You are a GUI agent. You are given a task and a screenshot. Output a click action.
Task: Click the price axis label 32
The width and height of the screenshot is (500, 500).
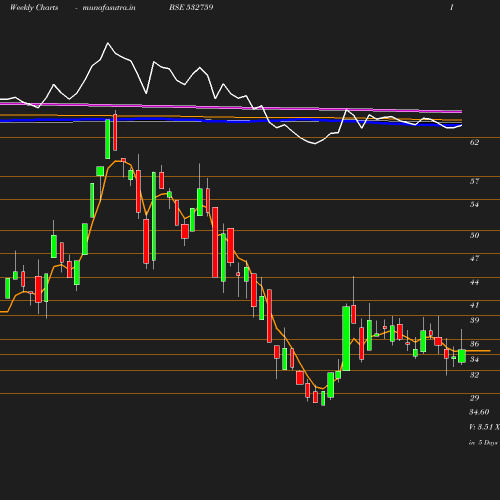[474, 375]
